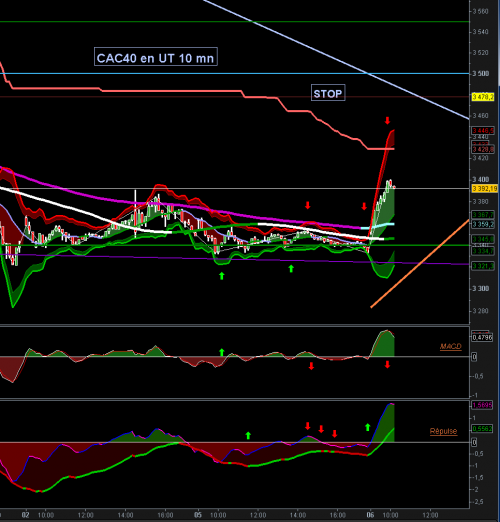Click the rightmost green arrow in the Répulse panel
The height and width of the screenshot is (522, 500).
(368, 427)
